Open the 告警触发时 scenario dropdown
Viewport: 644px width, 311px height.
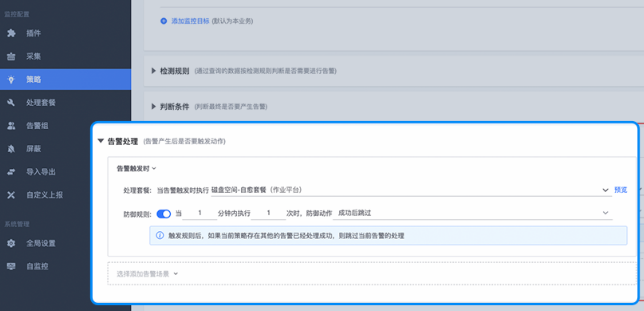click(x=137, y=169)
